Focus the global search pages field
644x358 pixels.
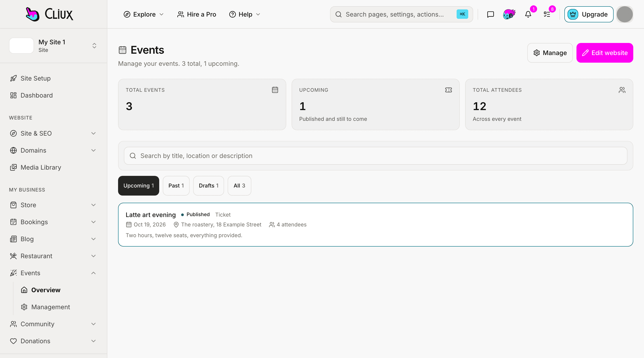click(401, 14)
